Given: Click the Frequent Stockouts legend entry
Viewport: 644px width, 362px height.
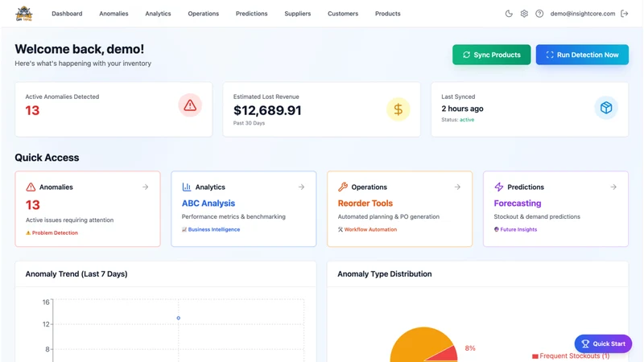Looking at the screenshot, I should pyautogui.click(x=571, y=356).
